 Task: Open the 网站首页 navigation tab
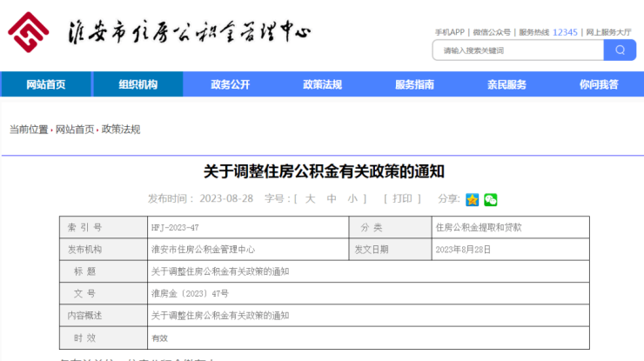(46, 84)
